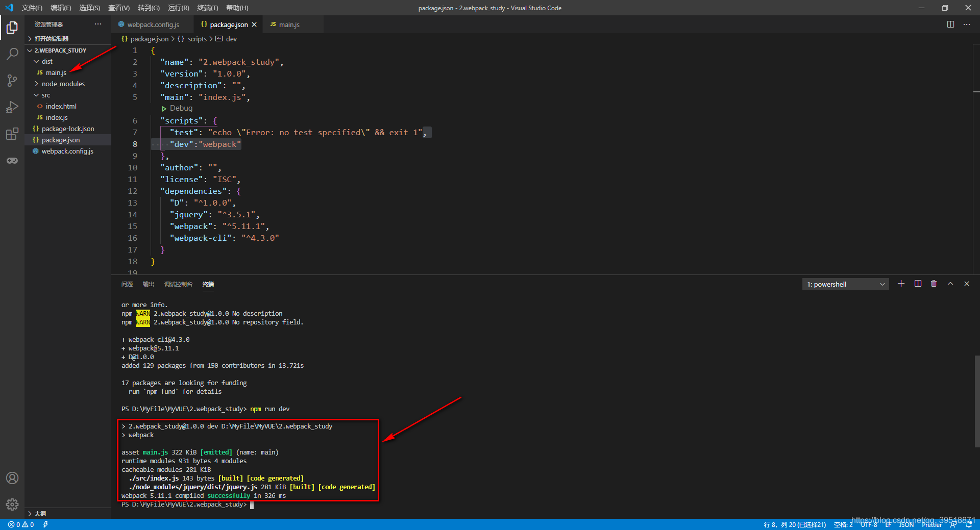980x530 pixels.
Task: Close the package.json editor tab
Action: [x=254, y=24]
